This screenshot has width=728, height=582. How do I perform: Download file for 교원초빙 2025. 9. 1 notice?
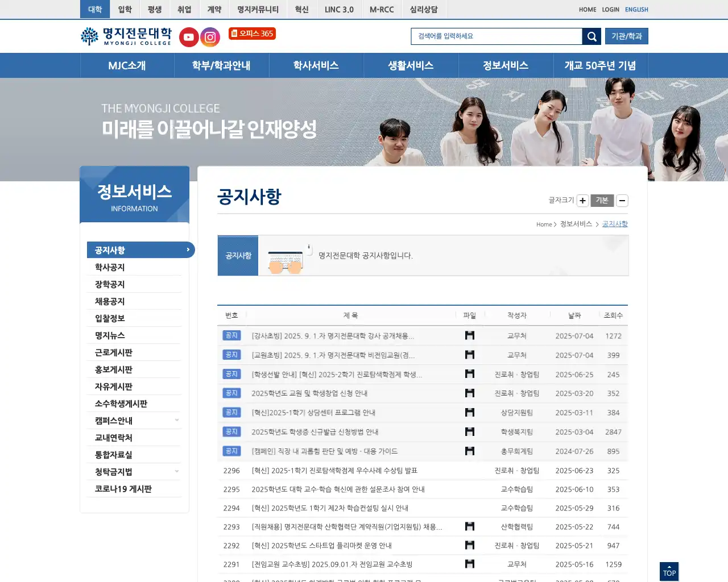coord(470,355)
